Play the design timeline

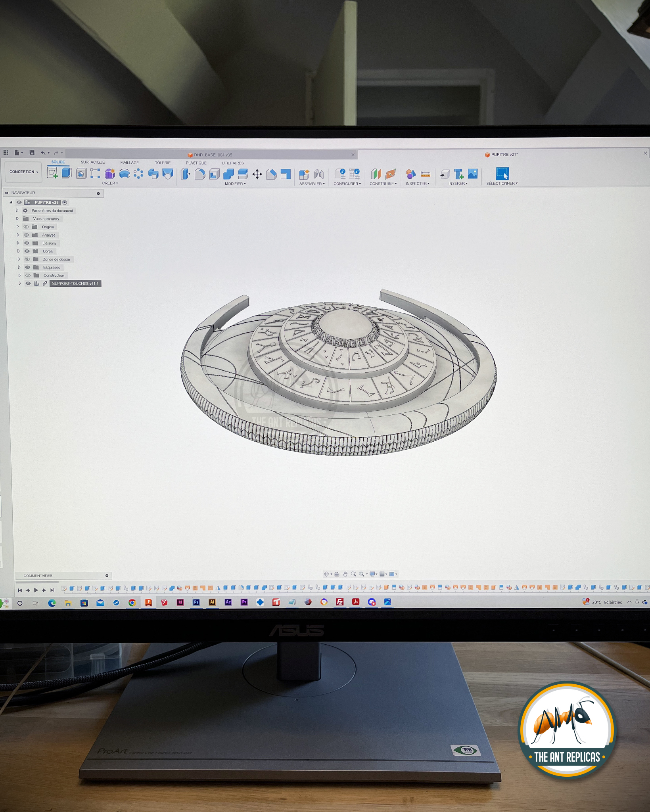pos(36,590)
